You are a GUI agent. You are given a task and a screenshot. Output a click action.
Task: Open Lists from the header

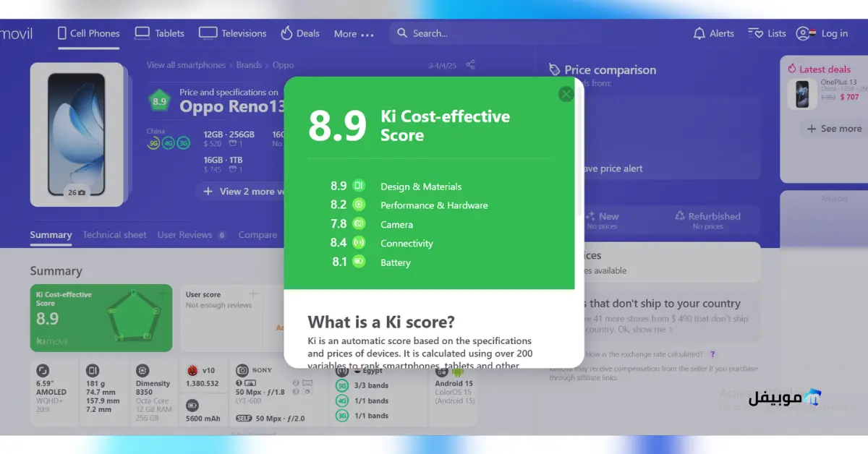[x=767, y=33]
